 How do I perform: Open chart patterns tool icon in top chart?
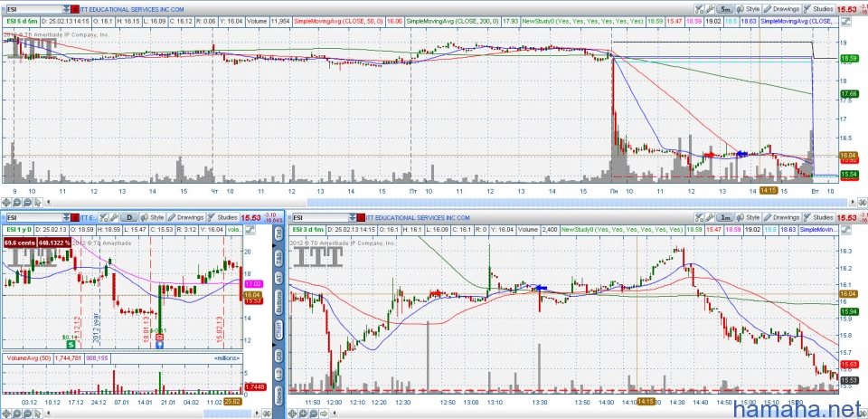700,9
